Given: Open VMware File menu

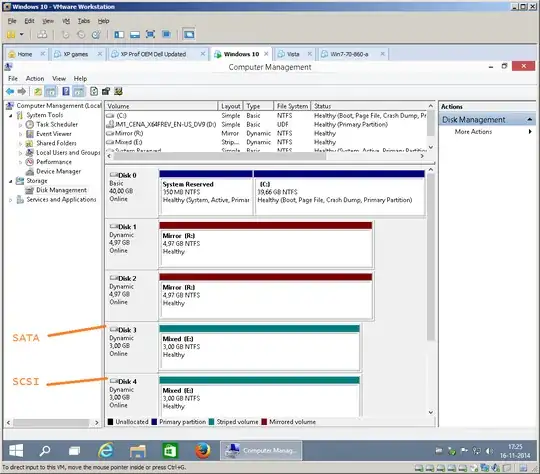Looking at the screenshot, I should tap(12, 21).
